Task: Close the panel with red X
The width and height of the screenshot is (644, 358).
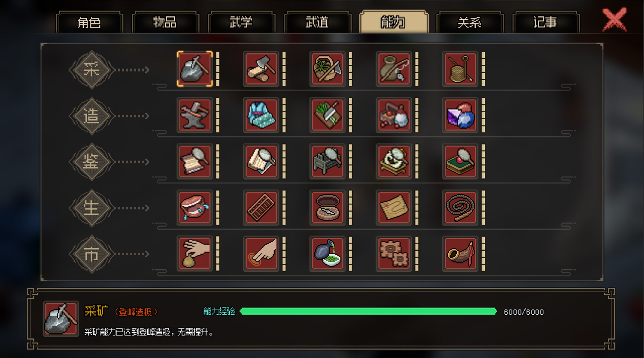Action: point(615,19)
